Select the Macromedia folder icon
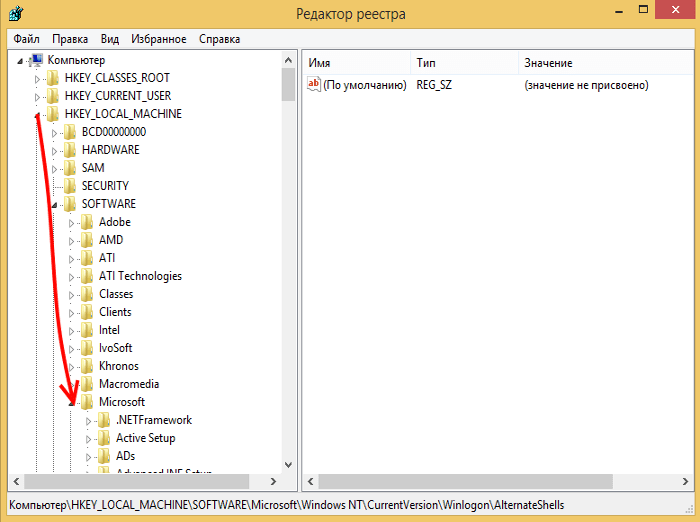700x522 pixels. tap(87, 384)
